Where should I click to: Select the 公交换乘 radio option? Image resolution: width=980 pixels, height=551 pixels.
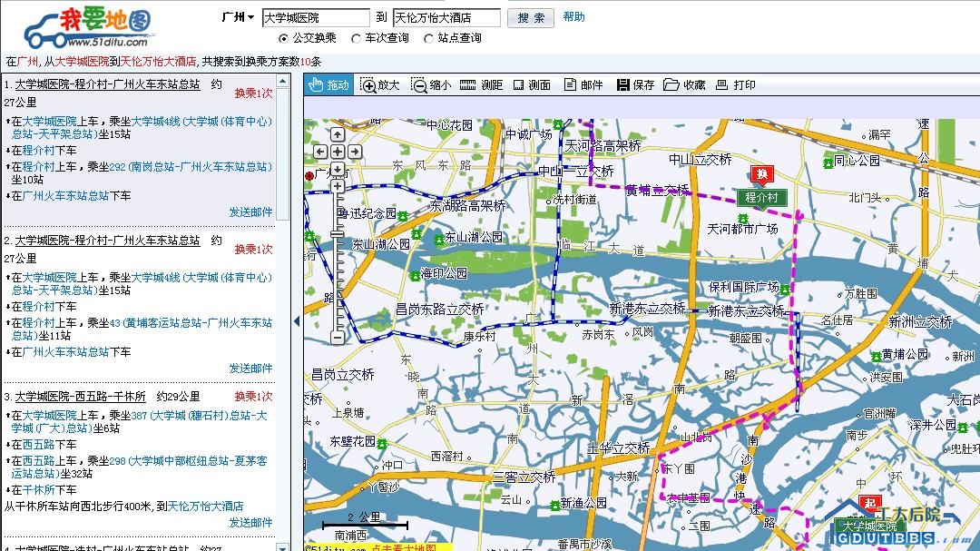coord(284,38)
